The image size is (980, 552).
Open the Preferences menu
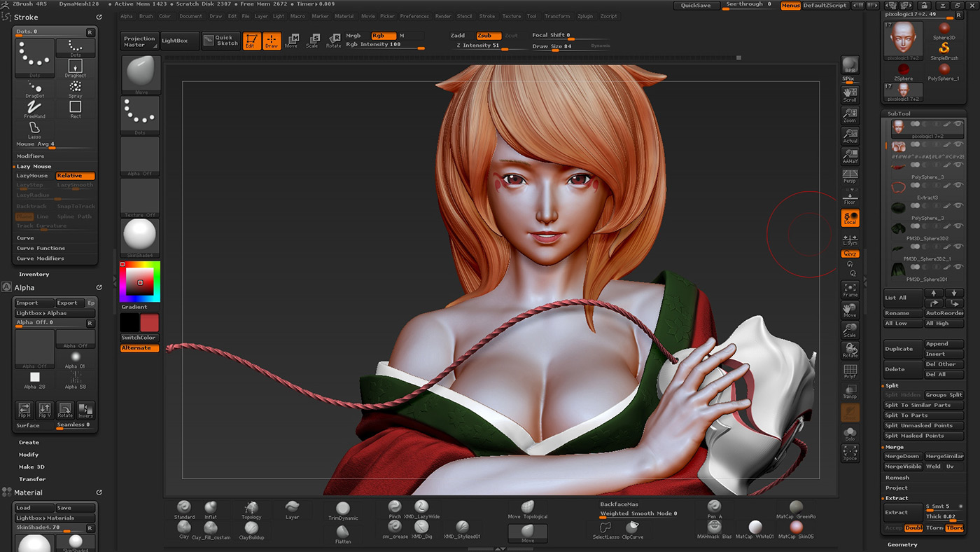pyautogui.click(x=414, y=16)
